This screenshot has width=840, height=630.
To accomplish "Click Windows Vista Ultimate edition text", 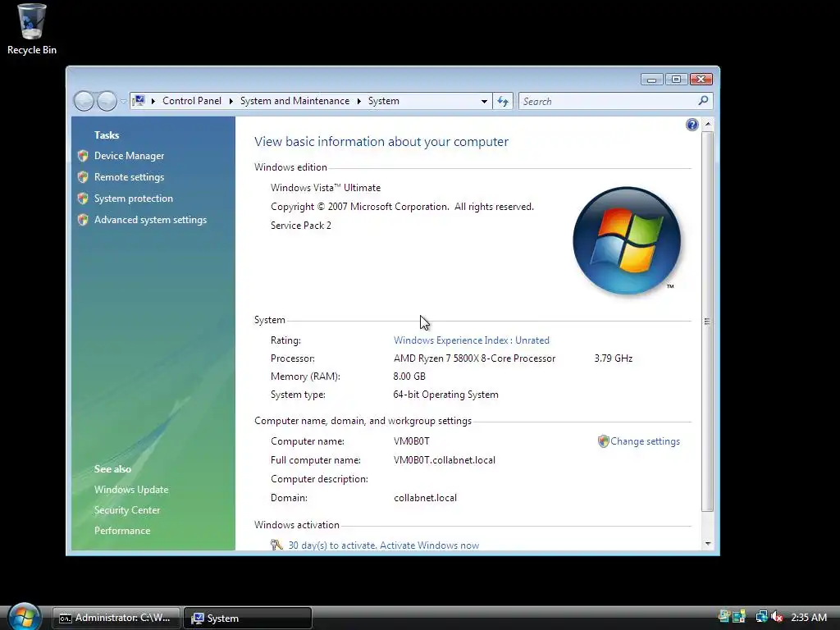I will (x=326, y=188).
